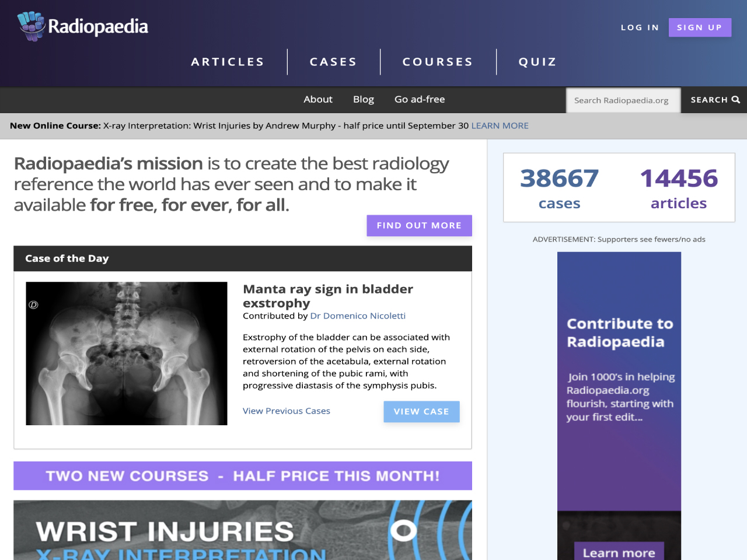Open the Blog page
The width and height of the screenshot is (747, 560).
click(364, 99)
